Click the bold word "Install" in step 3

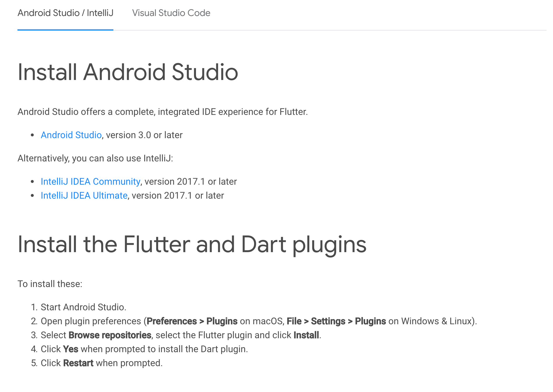pos(306,335)
